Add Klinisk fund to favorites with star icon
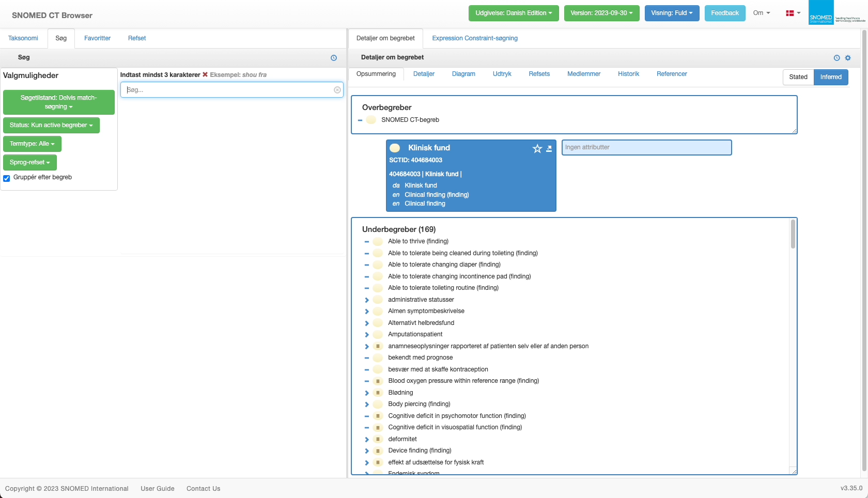This screenshot has width=868, height=498. (x=537, y=149)
